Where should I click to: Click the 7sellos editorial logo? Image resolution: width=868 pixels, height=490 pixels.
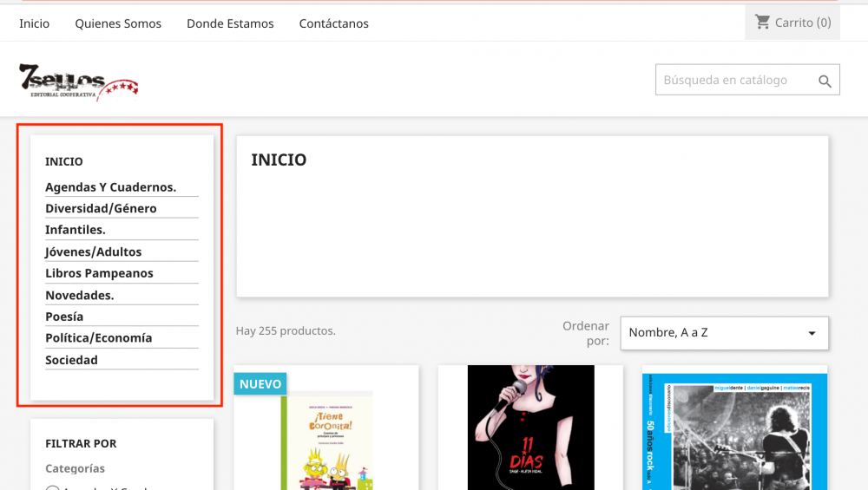79,82
